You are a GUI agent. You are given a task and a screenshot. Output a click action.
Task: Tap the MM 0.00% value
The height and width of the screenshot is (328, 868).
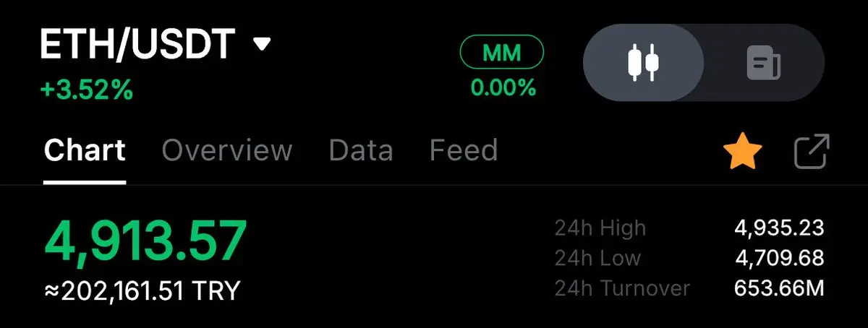(x=503, y=88)
